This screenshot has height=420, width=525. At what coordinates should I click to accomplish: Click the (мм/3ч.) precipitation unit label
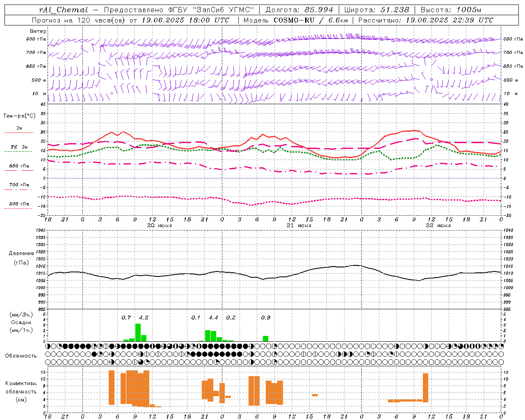(x=21, y=315)
